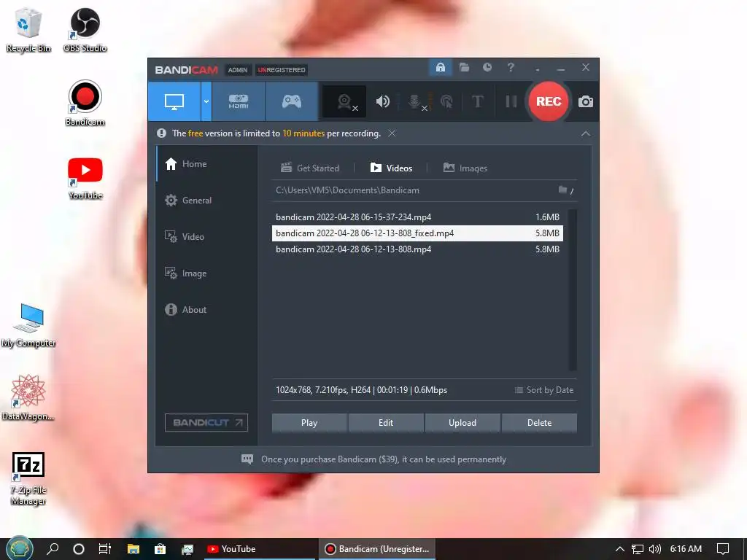The image size is (747, 560).
Task: Open the screen recording mode dropdown arrow
Action: click(x=206, y=101)
